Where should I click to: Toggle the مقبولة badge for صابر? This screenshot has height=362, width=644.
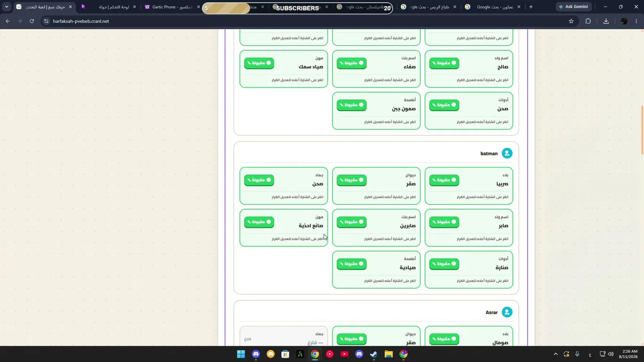point(444,222)
